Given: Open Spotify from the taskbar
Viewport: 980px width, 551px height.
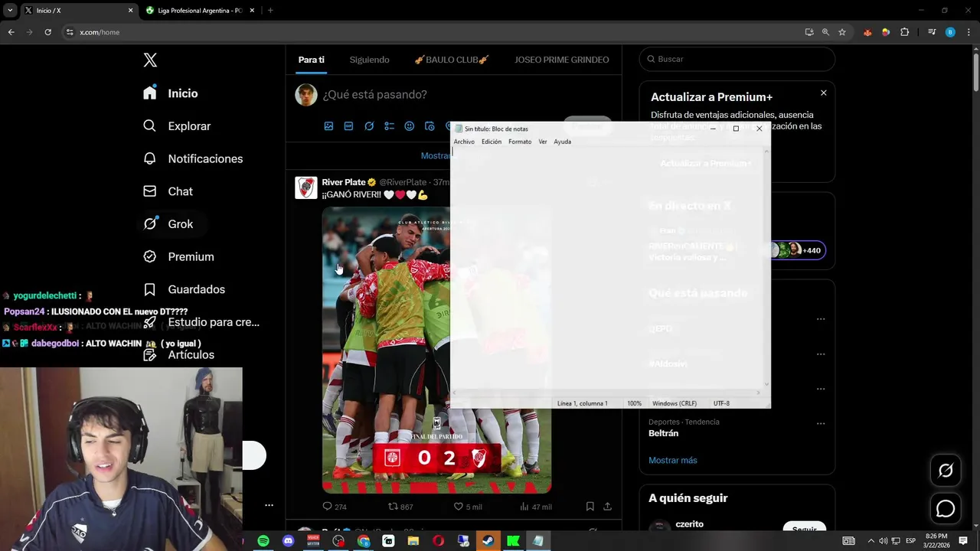Looking at the screenshot, I should point(263,541).
